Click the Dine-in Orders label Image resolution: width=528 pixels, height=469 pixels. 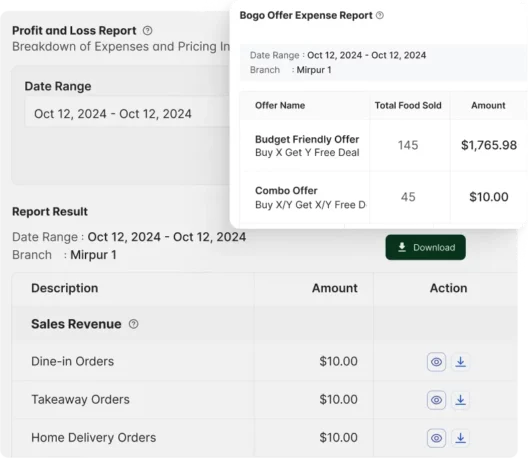pyautogui.click(x=72, y=361)
